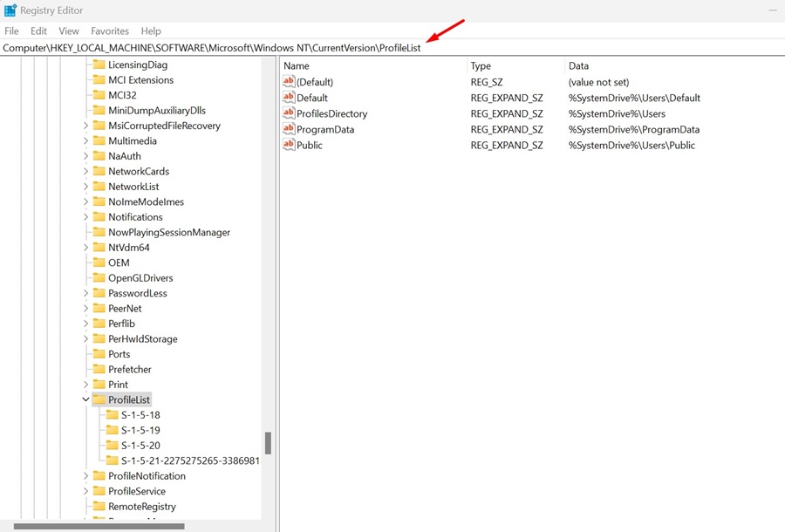Click the tree pane vertical scrollbar thumb
785x532 pixels.
[x=269, y=443]
